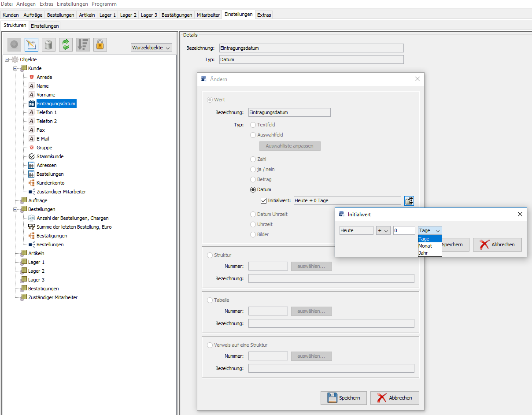Select the Zahl type radio button
The width and height of the screenshot is (532, 415).
253,159
